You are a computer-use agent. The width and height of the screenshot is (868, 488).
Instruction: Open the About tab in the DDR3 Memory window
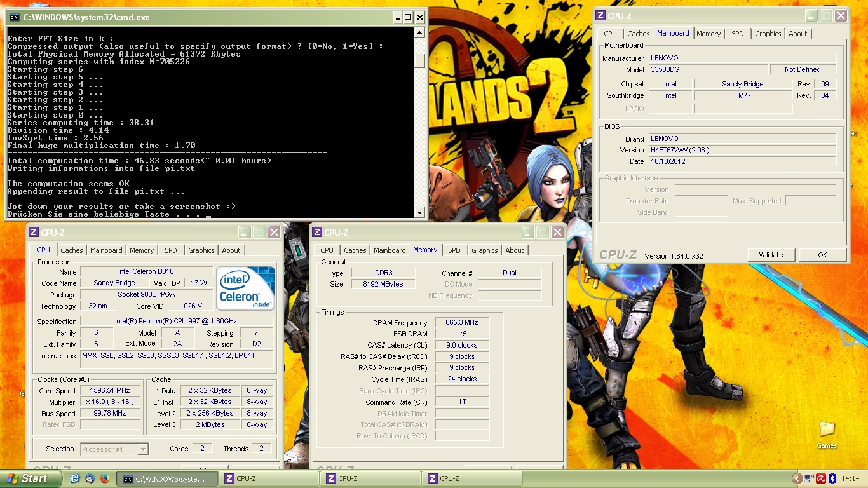click(x=515, y=250)
